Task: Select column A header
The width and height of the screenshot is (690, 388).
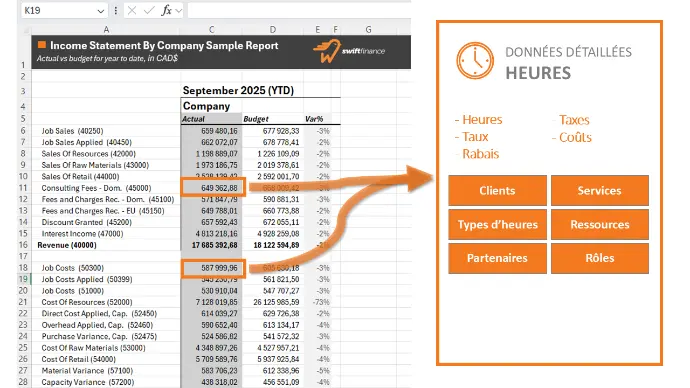Action: 106,29
